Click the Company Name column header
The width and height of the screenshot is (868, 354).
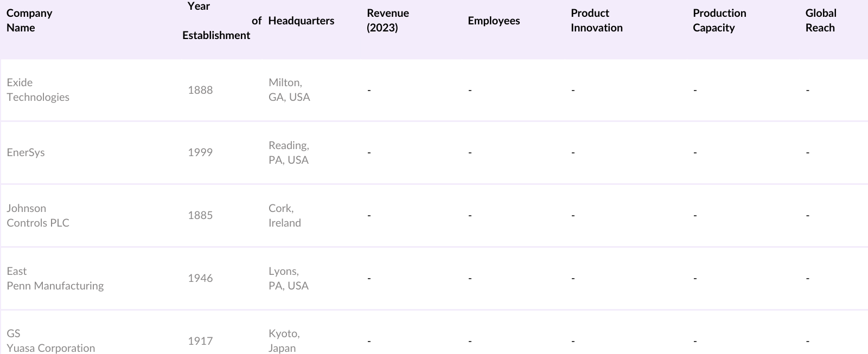point(29,21)
